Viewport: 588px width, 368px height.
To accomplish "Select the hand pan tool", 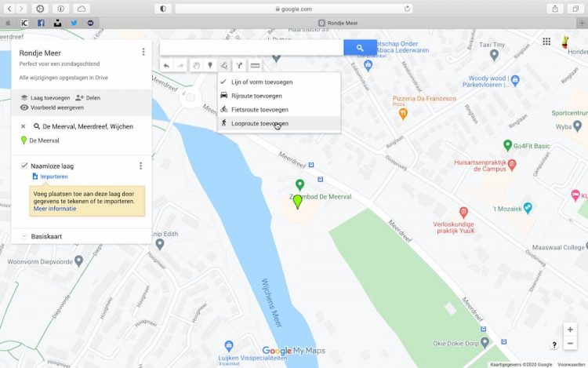I will (196, 66).
